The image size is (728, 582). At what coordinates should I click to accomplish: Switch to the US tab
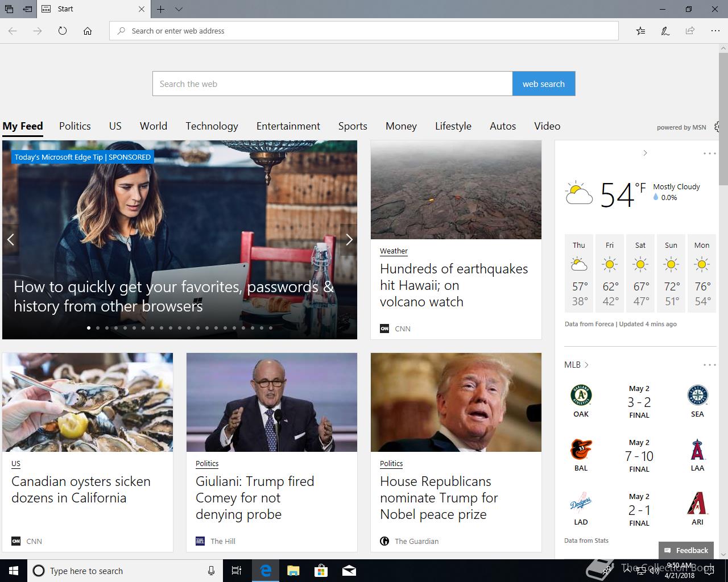pyautogui.click(x=115, y=126)
